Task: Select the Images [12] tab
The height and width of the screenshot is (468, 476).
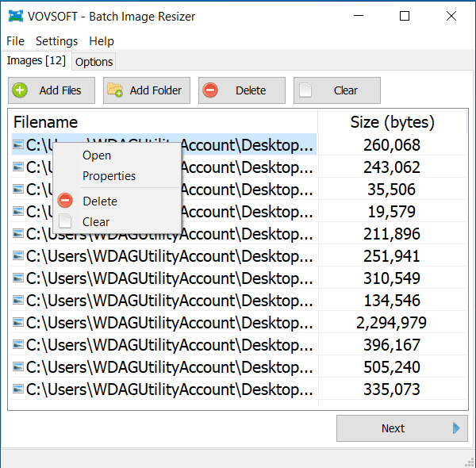Action: click(x=36, y=60)
